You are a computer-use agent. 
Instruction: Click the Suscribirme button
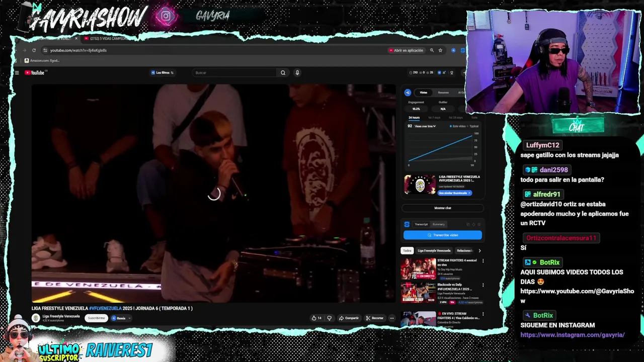tap(96, 318)
